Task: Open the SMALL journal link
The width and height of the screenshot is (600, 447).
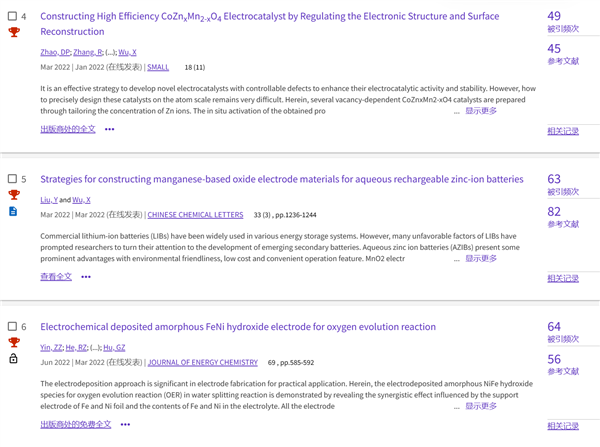Action: click(x=158, y=67)
